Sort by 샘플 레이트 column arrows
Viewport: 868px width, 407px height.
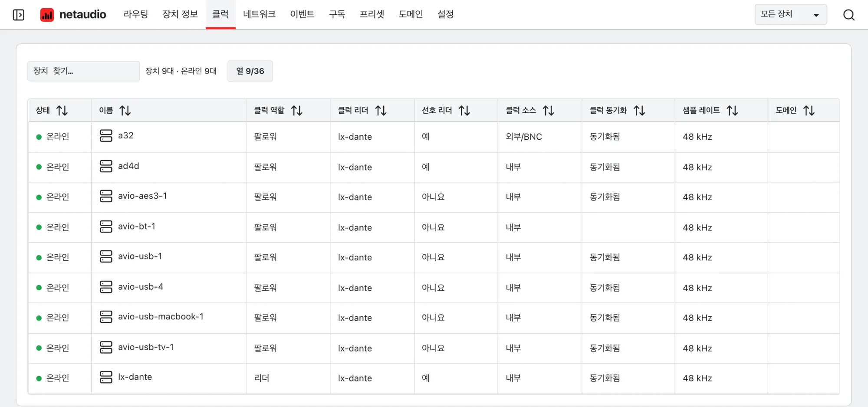(733, 111)
